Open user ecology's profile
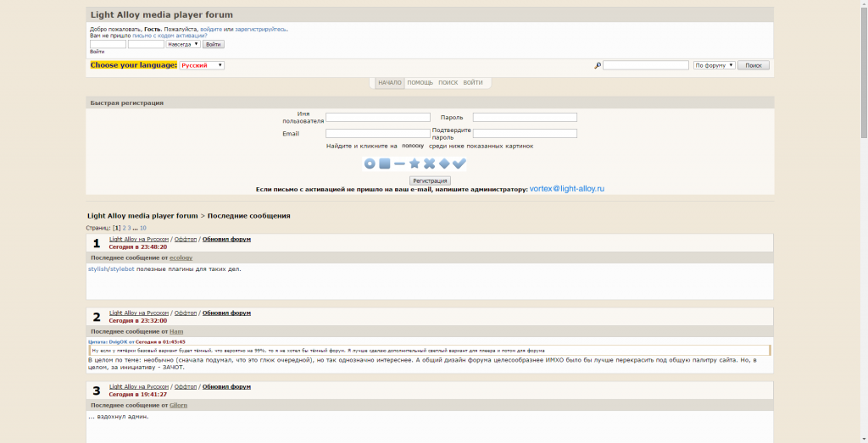 [181, 257]
